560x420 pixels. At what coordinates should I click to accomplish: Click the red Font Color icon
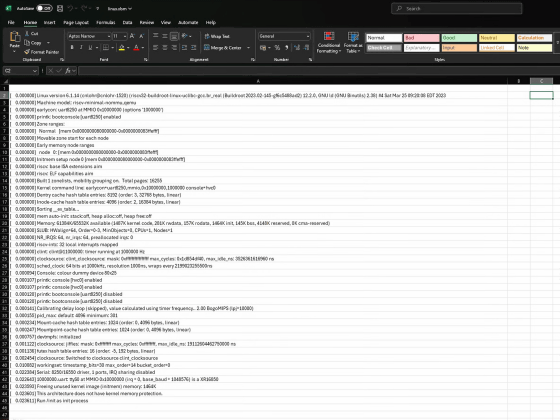point(136,48)
